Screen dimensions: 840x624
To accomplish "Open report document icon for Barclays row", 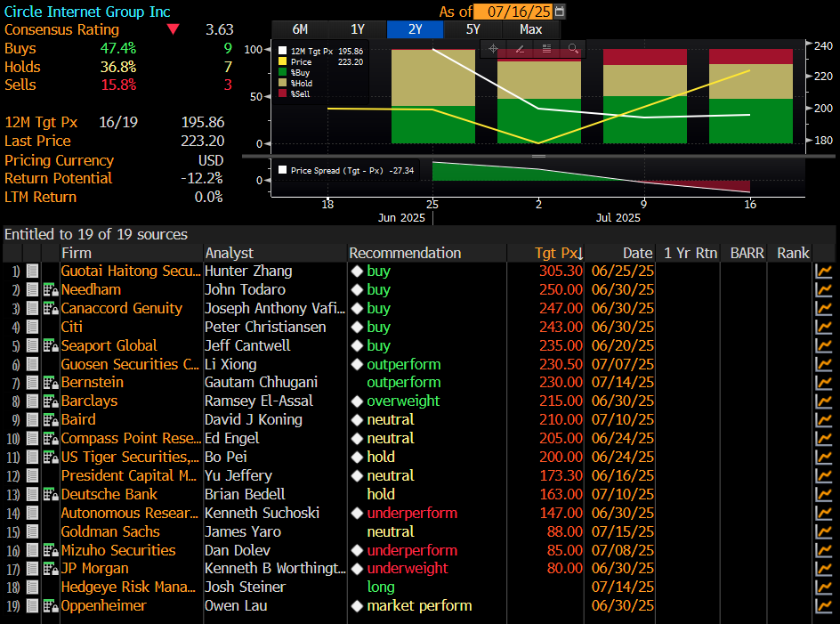I will [x=33, y=401].
